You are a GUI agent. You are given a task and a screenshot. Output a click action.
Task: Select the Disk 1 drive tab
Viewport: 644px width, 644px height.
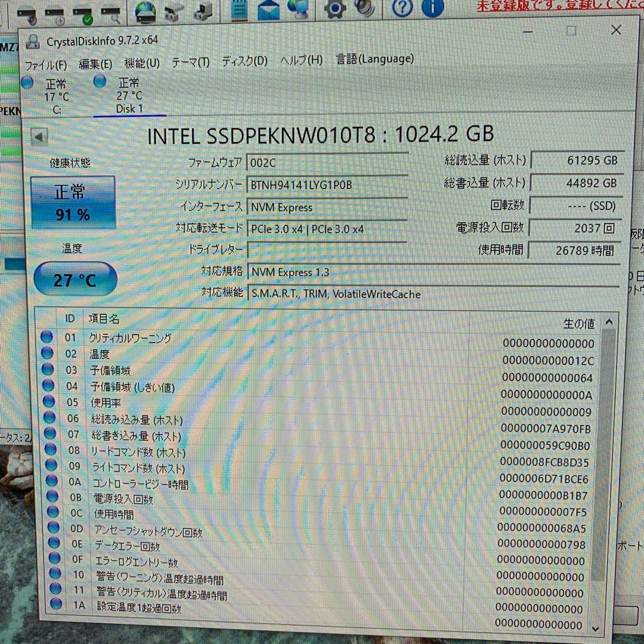tap(129, 95)
